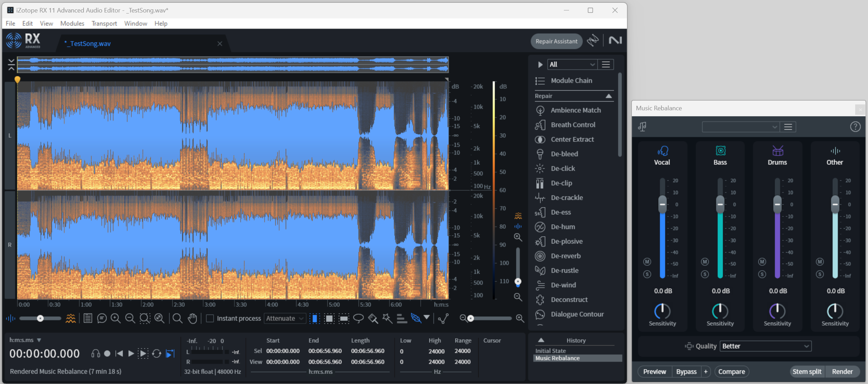Screen dimensions: 868x384
Task: Click the Bass gain fader handle
Action: click(x=720, y=204)
